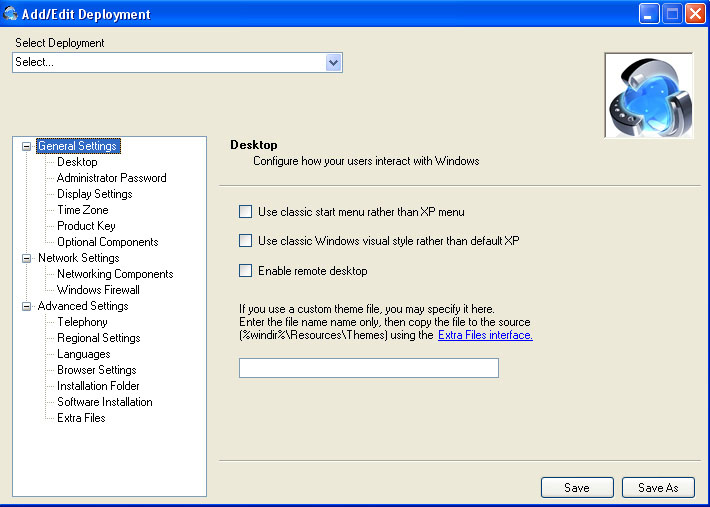The image size is (710, 507).
Task: Click the Save button
Action: (577, 488)
